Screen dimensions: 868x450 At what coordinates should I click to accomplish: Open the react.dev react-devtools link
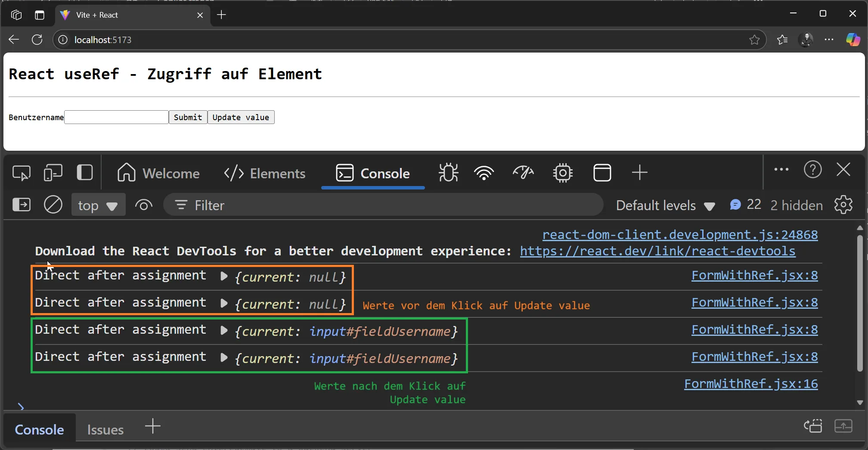coord(657,251)
